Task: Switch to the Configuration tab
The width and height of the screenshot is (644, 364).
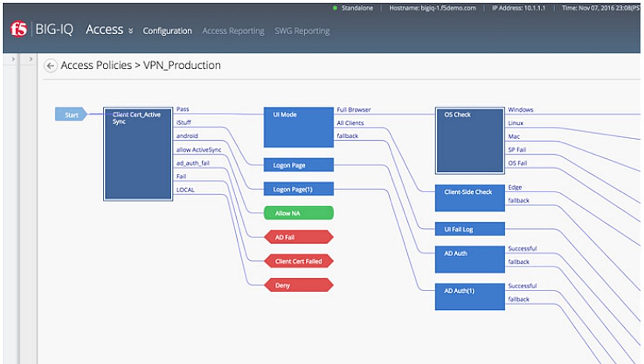Action: click(167, 31)
